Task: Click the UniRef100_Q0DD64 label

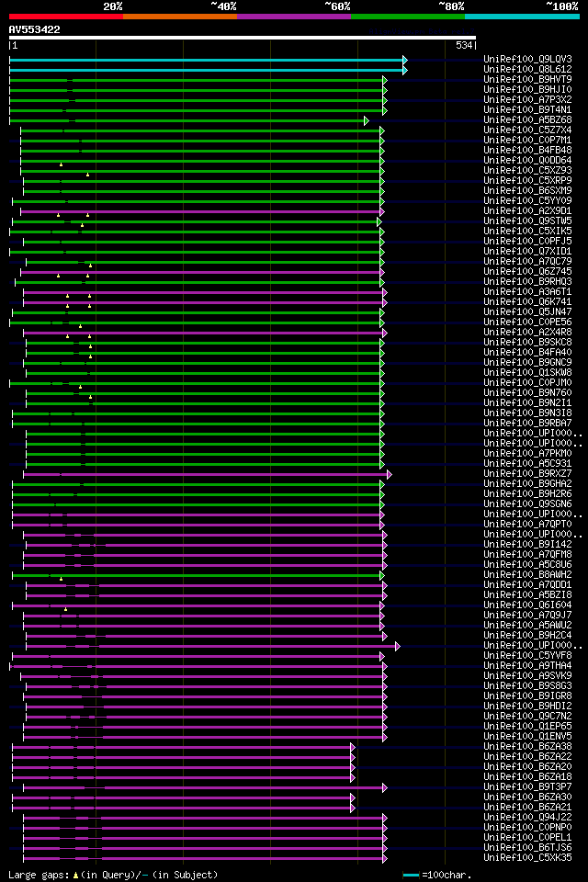Action: pos(527,160)
